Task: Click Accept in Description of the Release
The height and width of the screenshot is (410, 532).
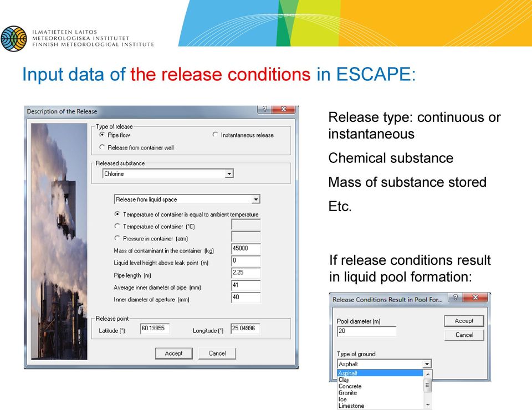Action: point(173,353)
